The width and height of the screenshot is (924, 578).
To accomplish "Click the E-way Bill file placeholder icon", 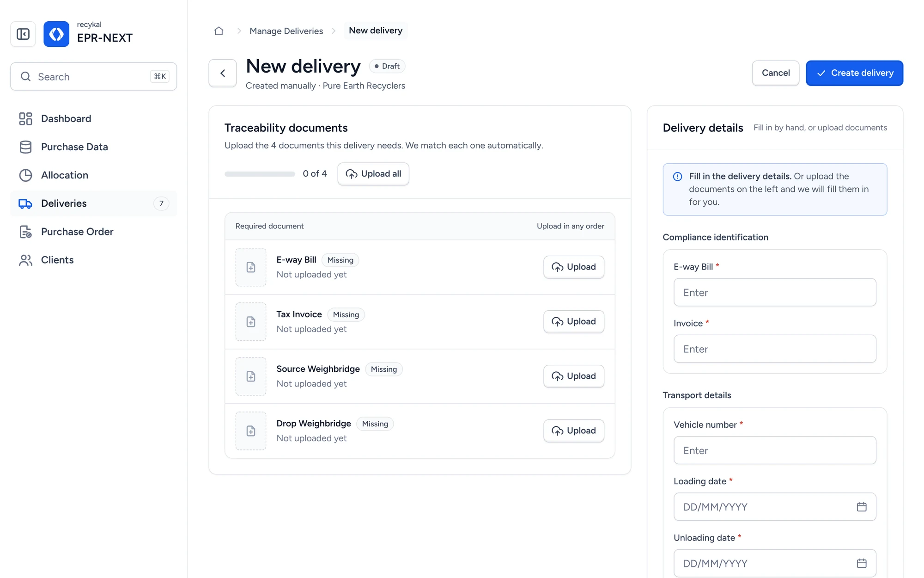I will (251, 267).
